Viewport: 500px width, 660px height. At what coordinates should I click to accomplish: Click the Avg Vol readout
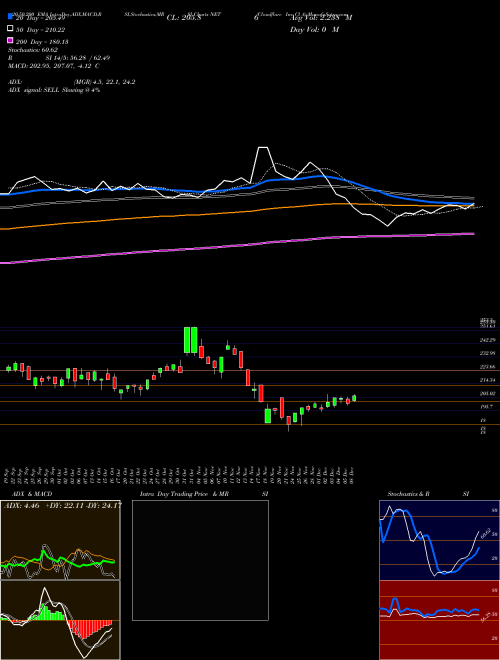[321, 18]
